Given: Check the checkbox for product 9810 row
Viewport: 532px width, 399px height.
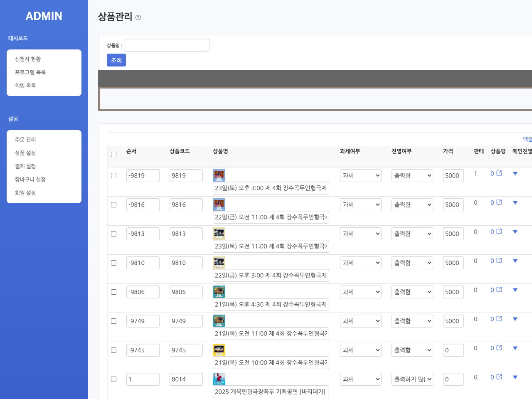Looking at the screenshot, I should tap(114, 263).
